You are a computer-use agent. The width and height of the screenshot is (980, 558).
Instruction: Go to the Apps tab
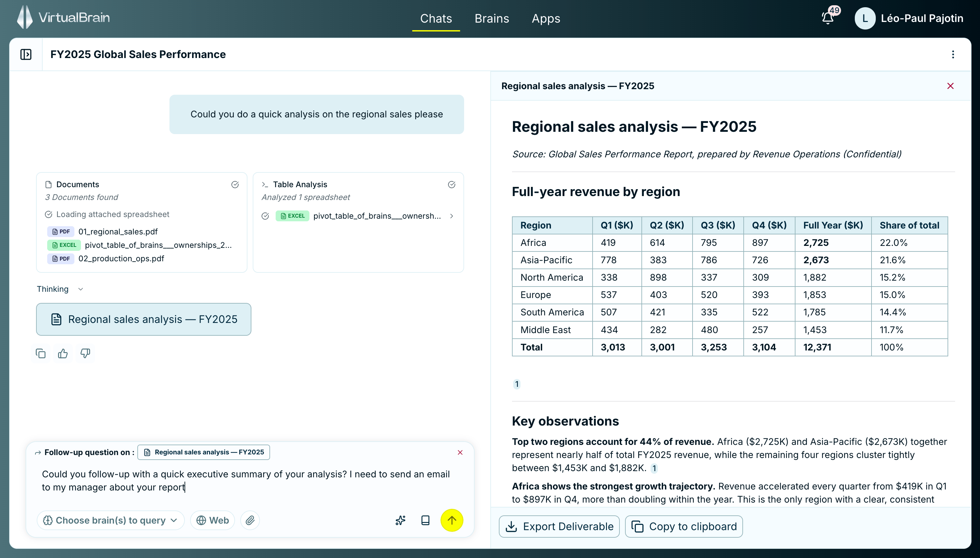[545, 18]
